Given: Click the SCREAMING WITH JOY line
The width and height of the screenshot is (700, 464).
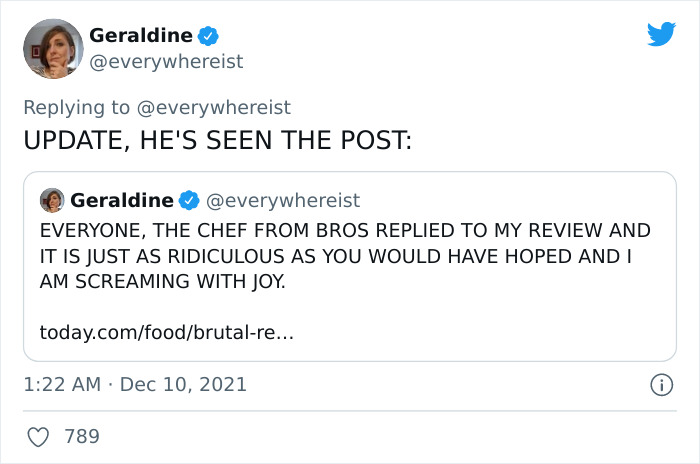Looking at the screenshot, I should (163, 282).
